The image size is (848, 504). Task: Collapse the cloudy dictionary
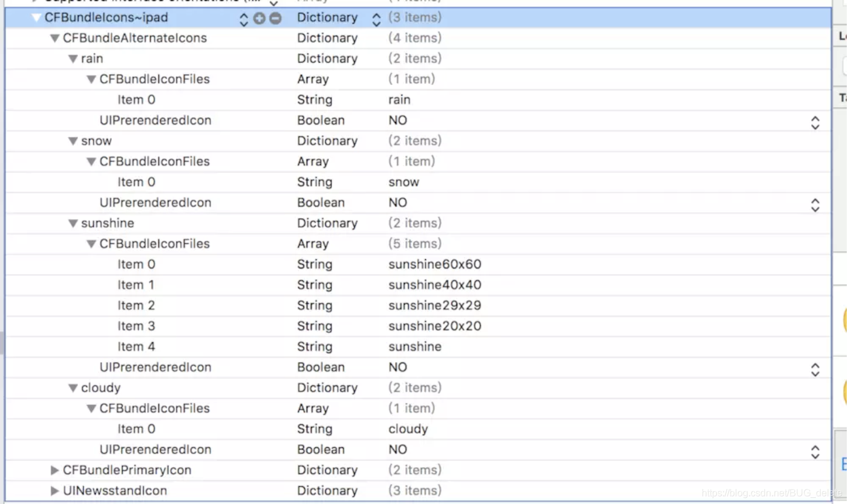point(73,388)
